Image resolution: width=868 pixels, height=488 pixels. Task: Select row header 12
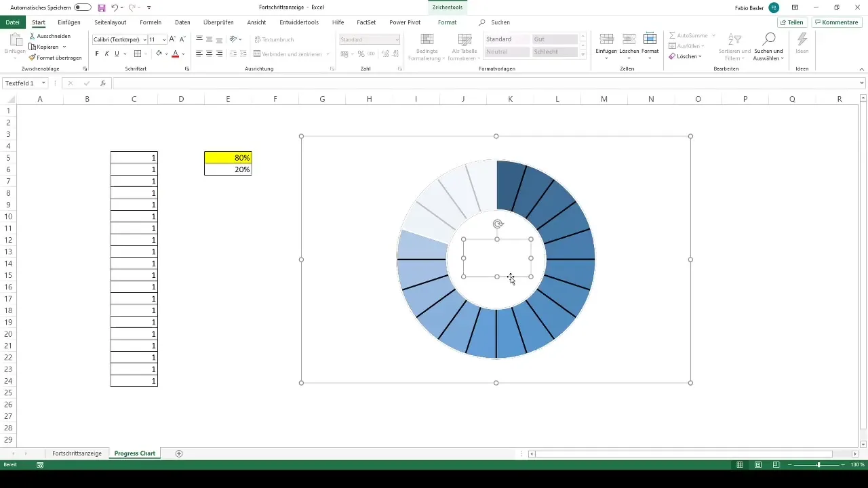click(x=8, y=240)
